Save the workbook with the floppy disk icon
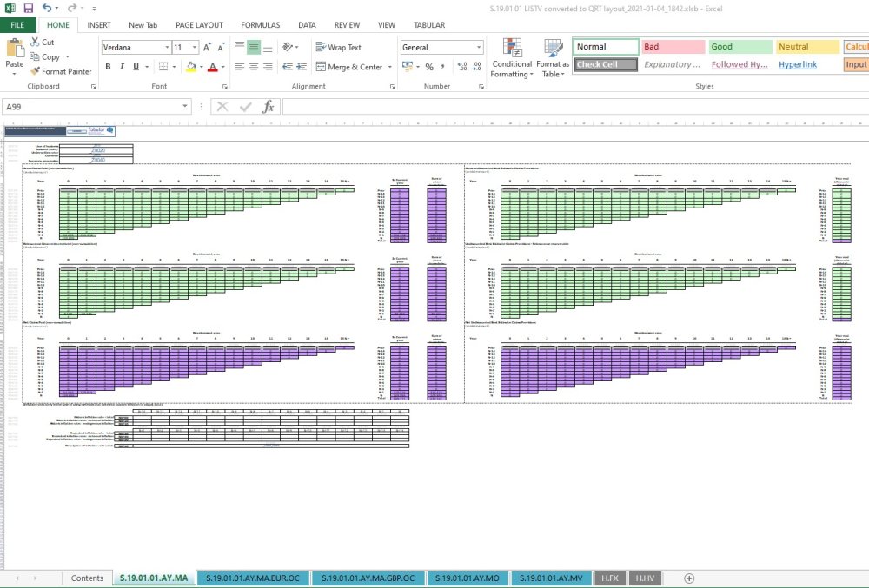Viewport: 869px width, 588px height. (29, 9)
